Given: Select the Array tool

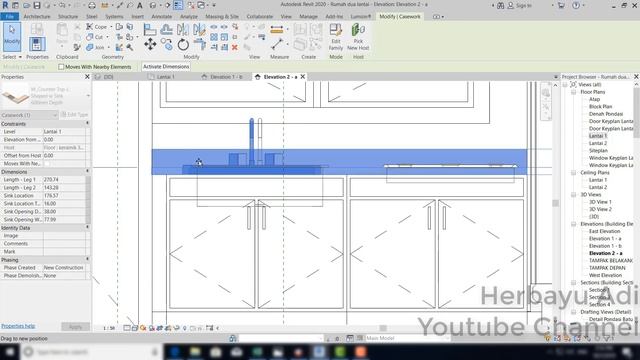Looking at the screenshot, I should click(214, 37).
